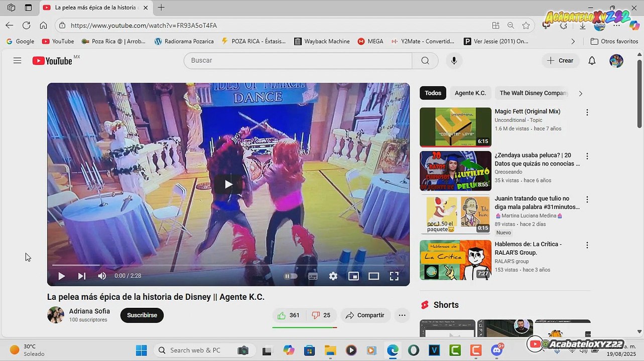Viewport: 644px width, 361px height.
Task: Open the MEGA bookmark
Action: point(370,42)
